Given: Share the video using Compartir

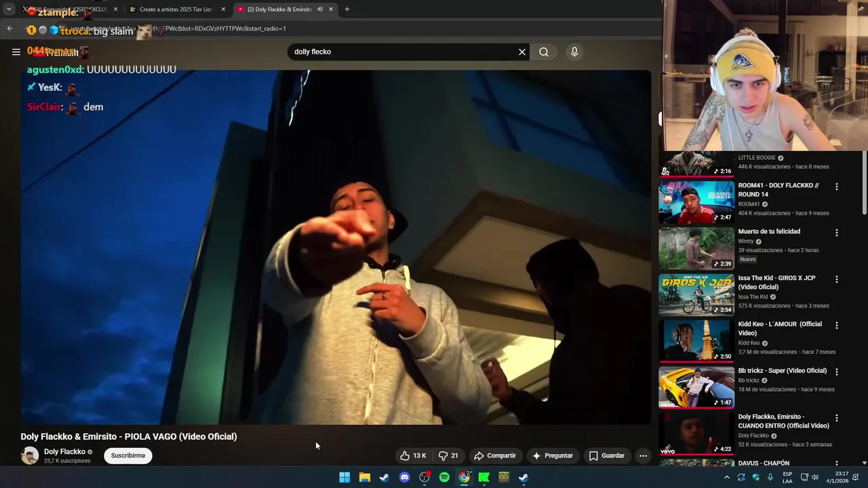Looking at the screenshot, I should click(x=495, y=455).
